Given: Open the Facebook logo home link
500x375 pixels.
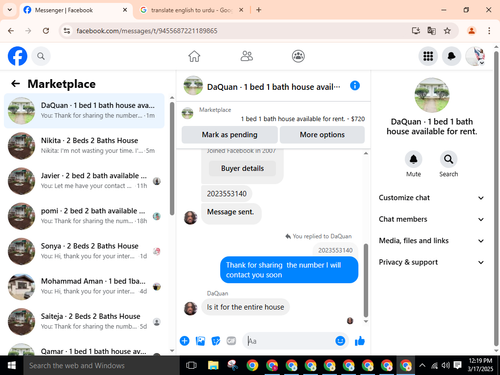Looking at the screenshot, I should pos(17,56).
